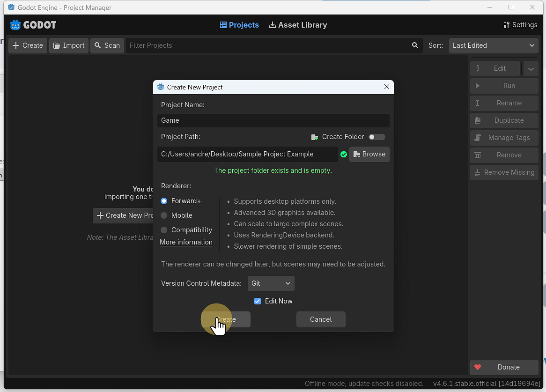Click the green checkmark path validation icon
The image size is (546, 392).
click(x=344, y=154)
